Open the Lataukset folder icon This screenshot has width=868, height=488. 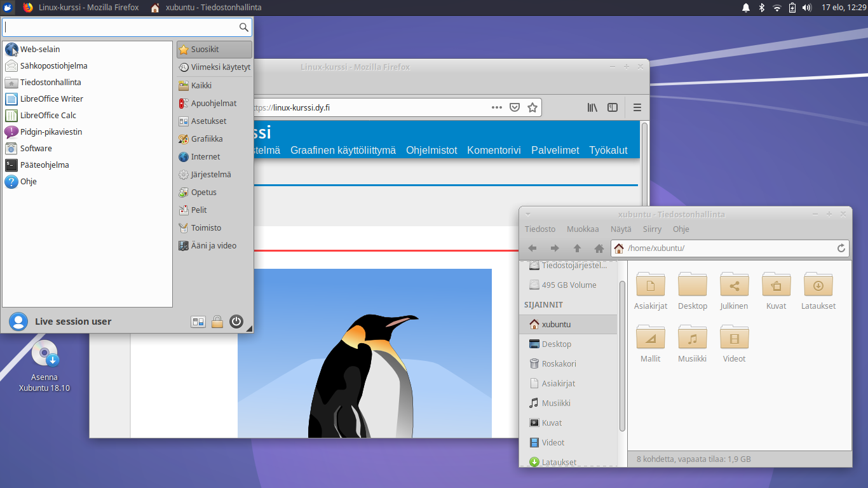818,285
